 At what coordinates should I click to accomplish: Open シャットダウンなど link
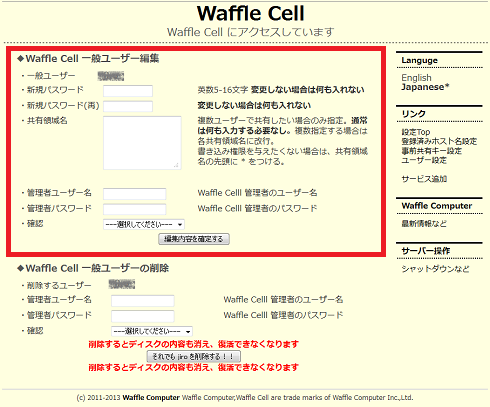tap(435, 269)
